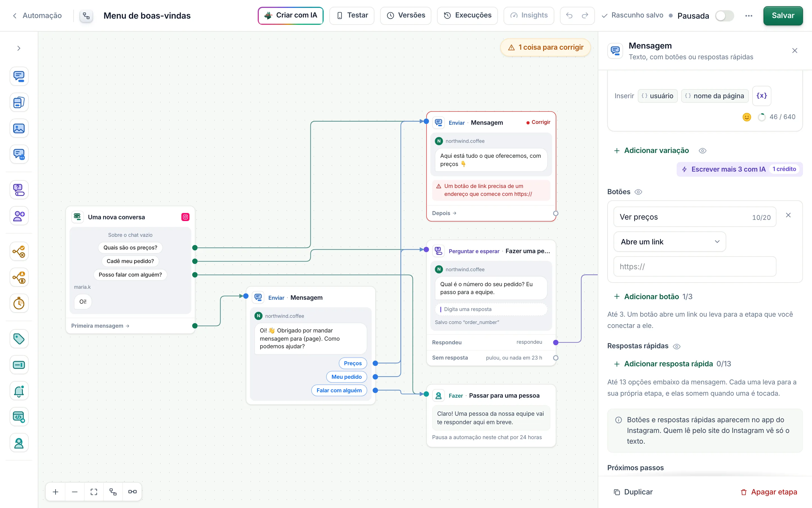Select the add-person step icon in the sidebar
The width and height of the screenshot is (812, 508).
click(19, 216)
